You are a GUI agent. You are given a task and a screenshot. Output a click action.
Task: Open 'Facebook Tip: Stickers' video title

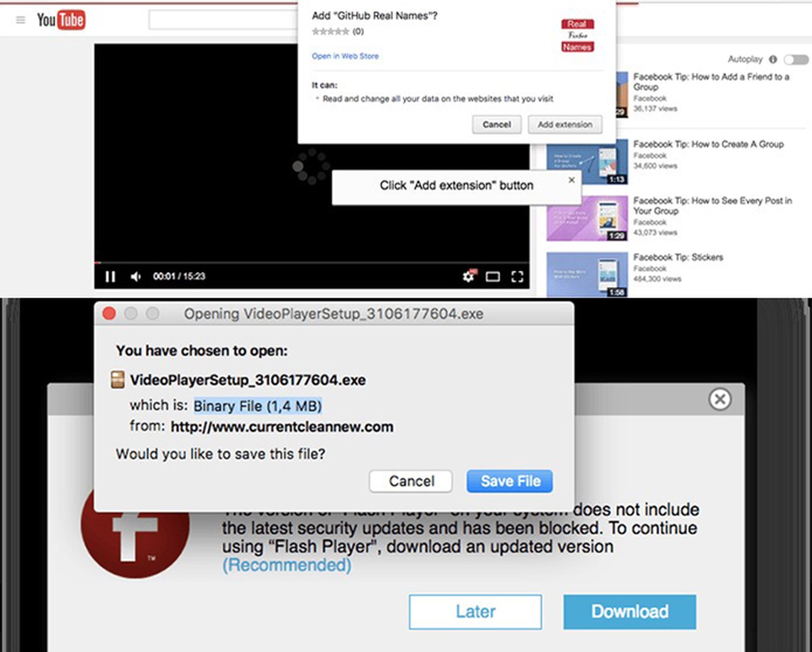coord(678,257)
